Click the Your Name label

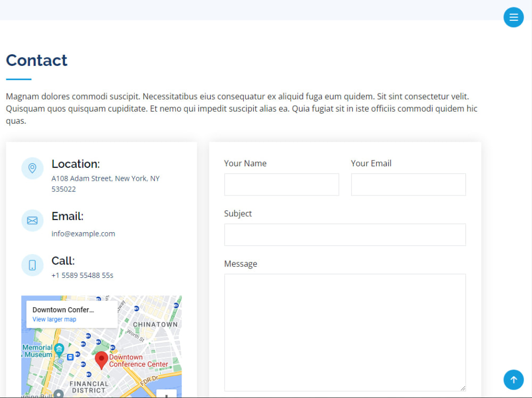pyautogui.click(x=245, y=164)
